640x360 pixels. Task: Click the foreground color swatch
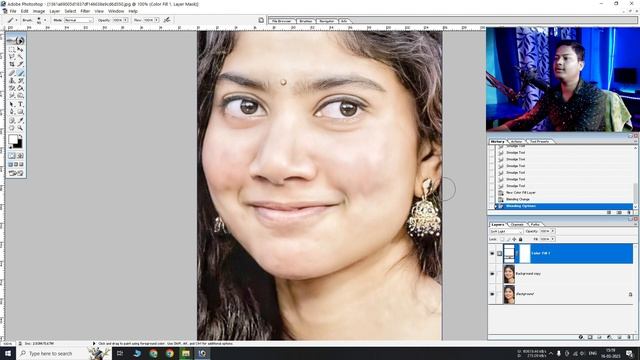coord(13,140)
